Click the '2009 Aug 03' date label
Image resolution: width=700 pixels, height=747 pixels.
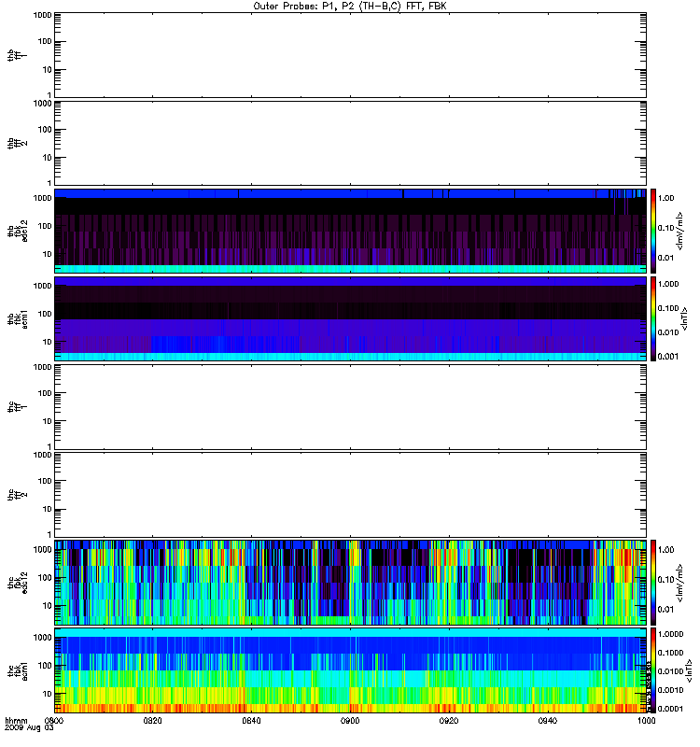(29, 727)
